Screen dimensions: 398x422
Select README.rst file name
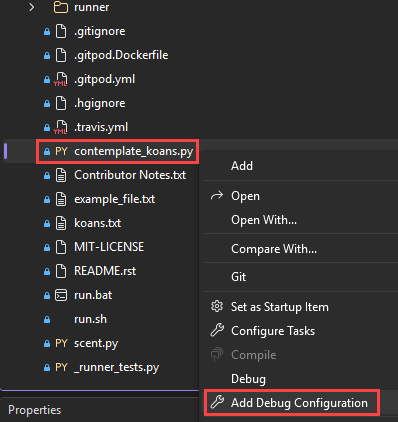[105, 271]
